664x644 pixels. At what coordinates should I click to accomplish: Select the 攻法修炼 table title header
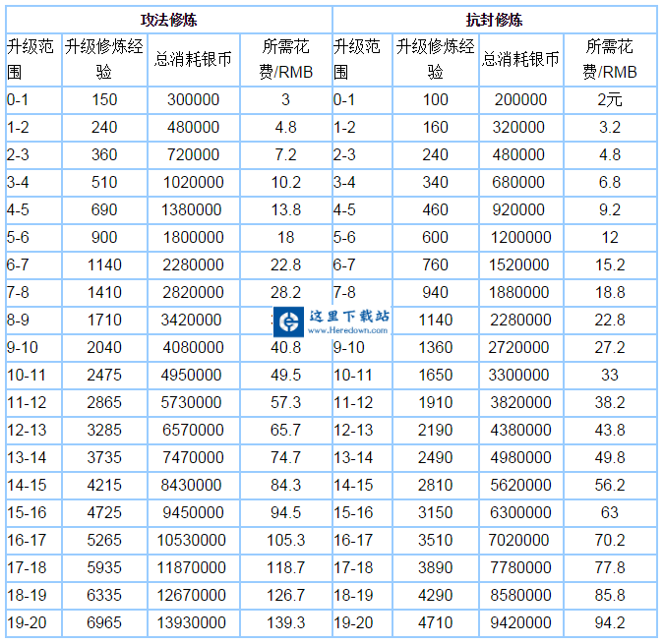167,20
